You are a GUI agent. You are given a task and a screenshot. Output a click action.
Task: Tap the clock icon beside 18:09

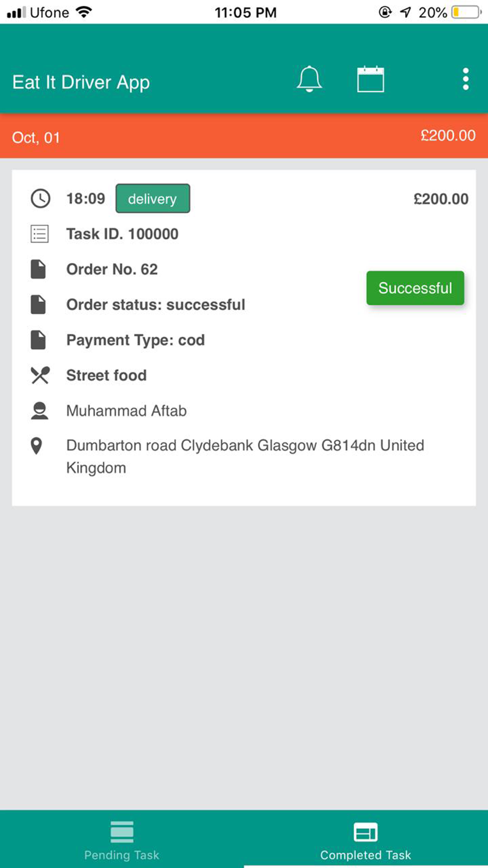point(41,199)
